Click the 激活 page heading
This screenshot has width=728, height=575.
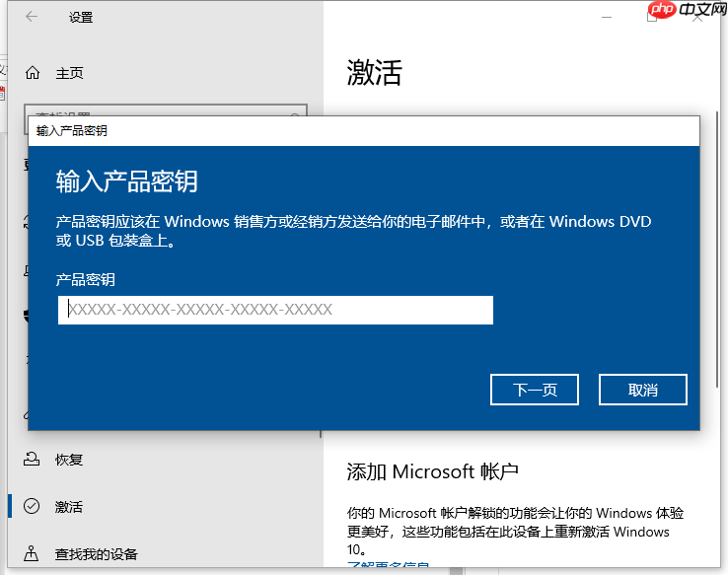click(374, 72)
